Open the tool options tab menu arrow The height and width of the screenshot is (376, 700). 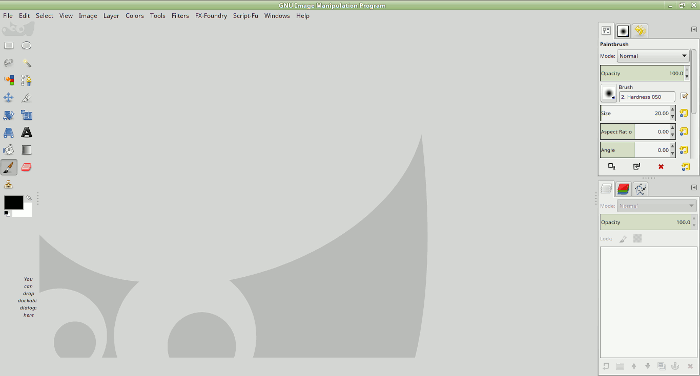tap(693, 29)
